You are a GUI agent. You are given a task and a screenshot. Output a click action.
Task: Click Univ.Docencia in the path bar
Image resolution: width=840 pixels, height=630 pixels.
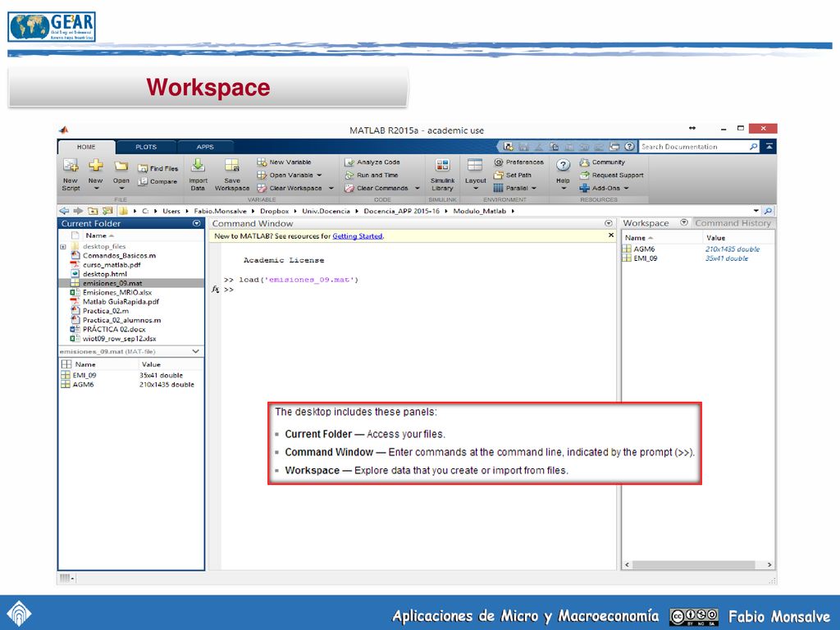[x=326, y=211]
